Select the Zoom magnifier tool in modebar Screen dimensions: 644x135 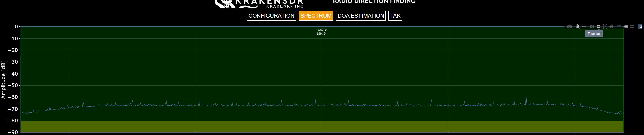tap(578, 27)
